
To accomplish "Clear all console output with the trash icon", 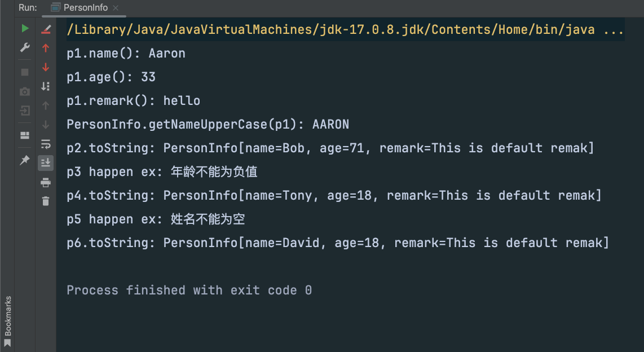I will [45, 200].
